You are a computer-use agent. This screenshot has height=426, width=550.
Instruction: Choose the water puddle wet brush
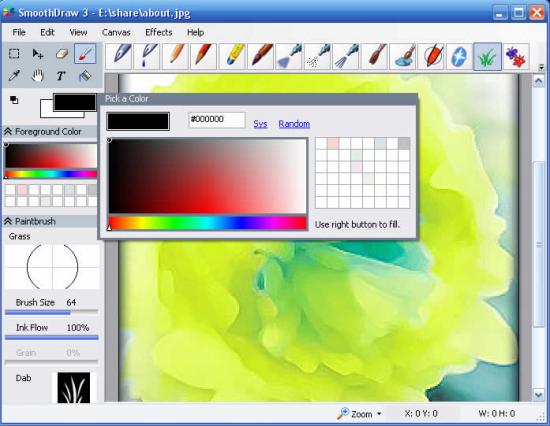tap(403, 56)
